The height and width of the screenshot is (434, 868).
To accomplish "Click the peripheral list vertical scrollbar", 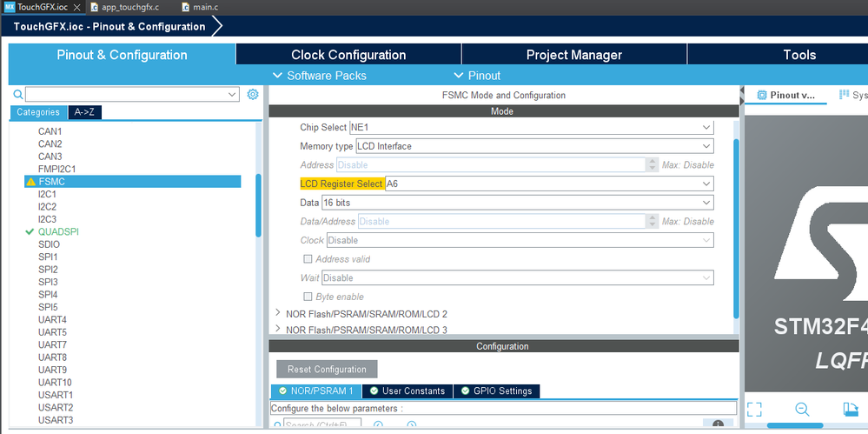I will 259,205.
